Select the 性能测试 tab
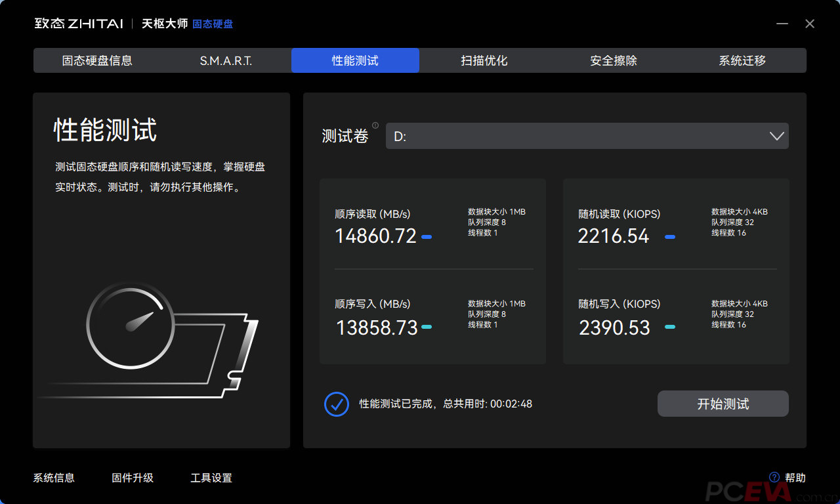This screenshot has width=840, height=504. [355, 60]
